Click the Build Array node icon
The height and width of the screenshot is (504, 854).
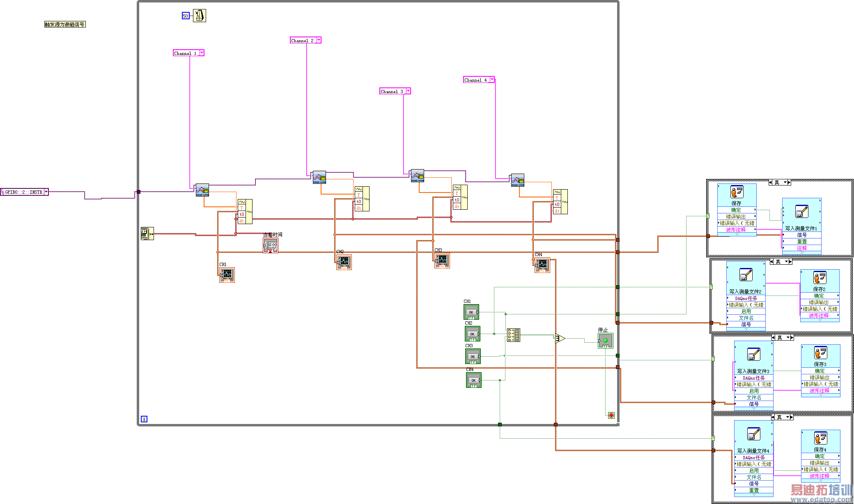tap(513, 335)
